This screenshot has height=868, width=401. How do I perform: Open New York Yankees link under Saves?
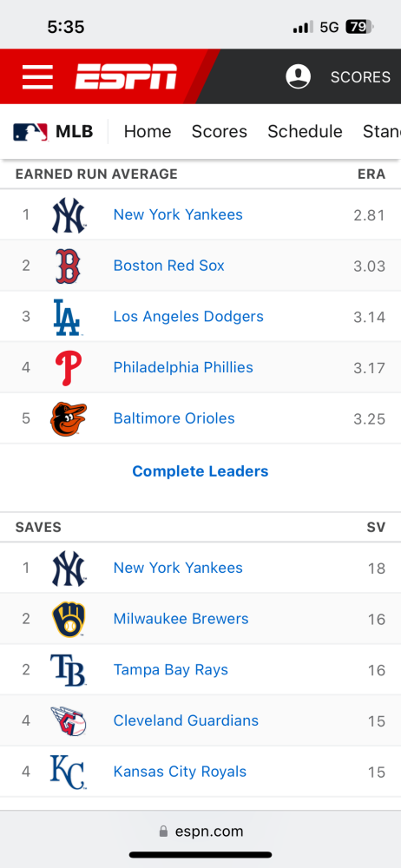tap(178, 568)
